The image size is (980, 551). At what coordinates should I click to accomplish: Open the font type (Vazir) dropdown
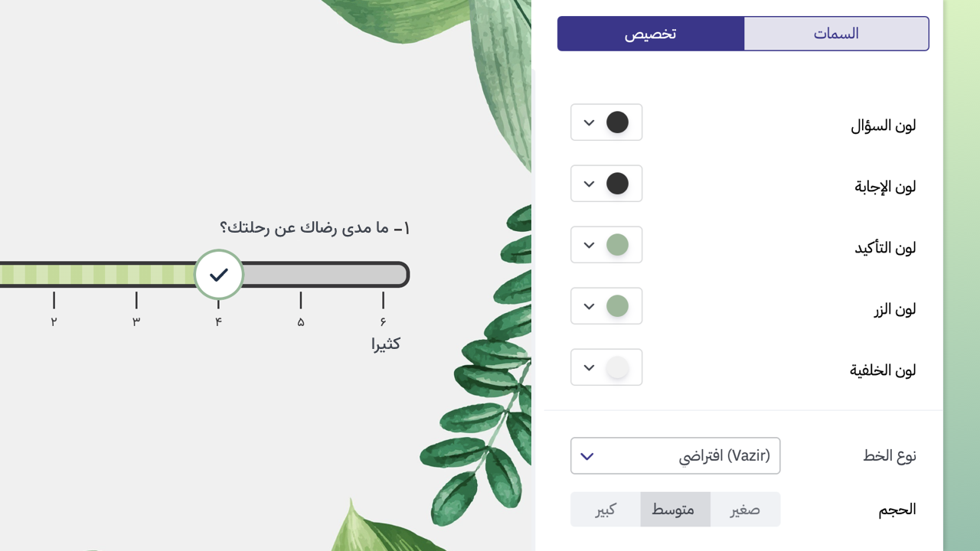pos(675,455)
